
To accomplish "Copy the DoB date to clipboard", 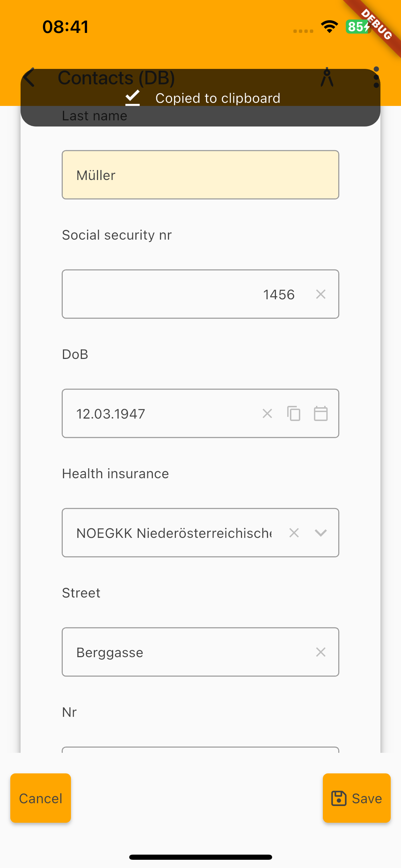I will [294, 413].
